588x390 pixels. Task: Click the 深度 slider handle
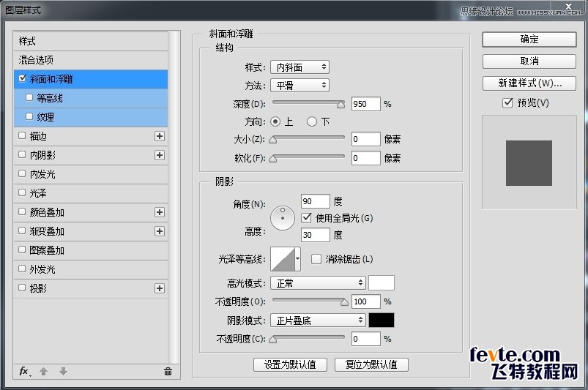341,105
